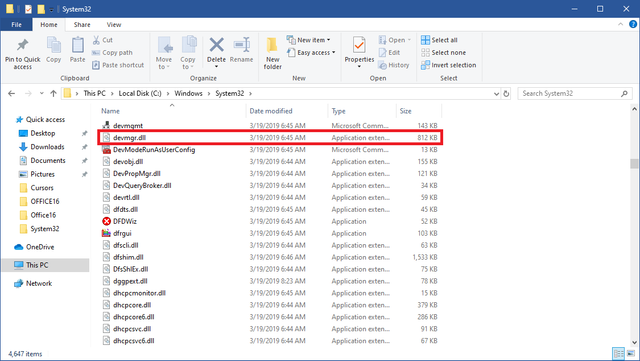Create a New folder
Image resolution: width=640 pixels, height=361 pixels.
click(272, 53)
